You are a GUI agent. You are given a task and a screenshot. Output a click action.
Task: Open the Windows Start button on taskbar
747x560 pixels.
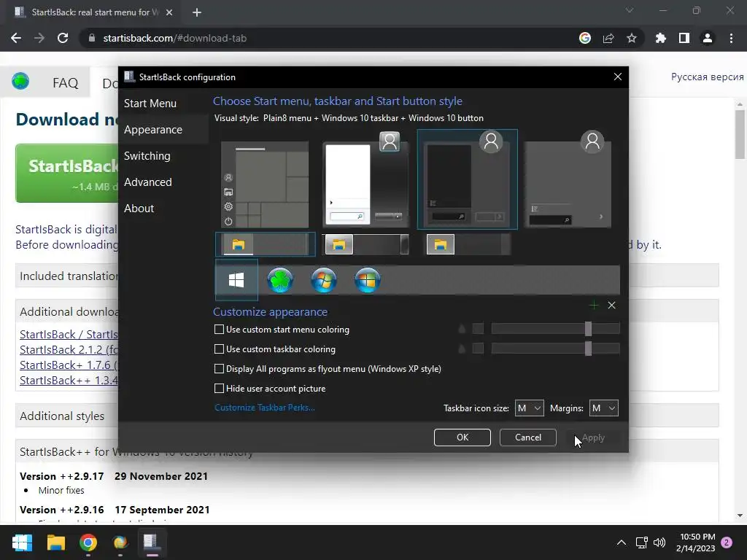click(x=22, y=542)
